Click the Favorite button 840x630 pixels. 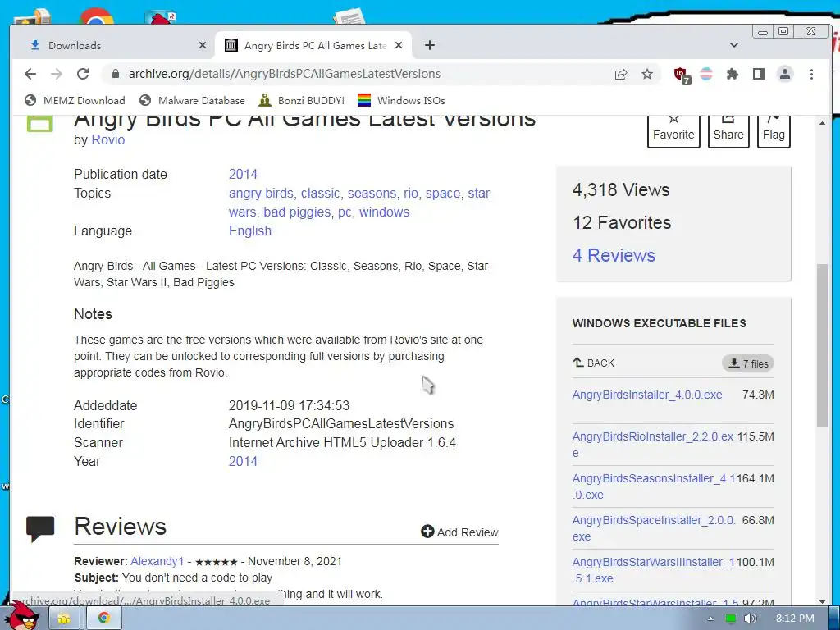point(673,130)
